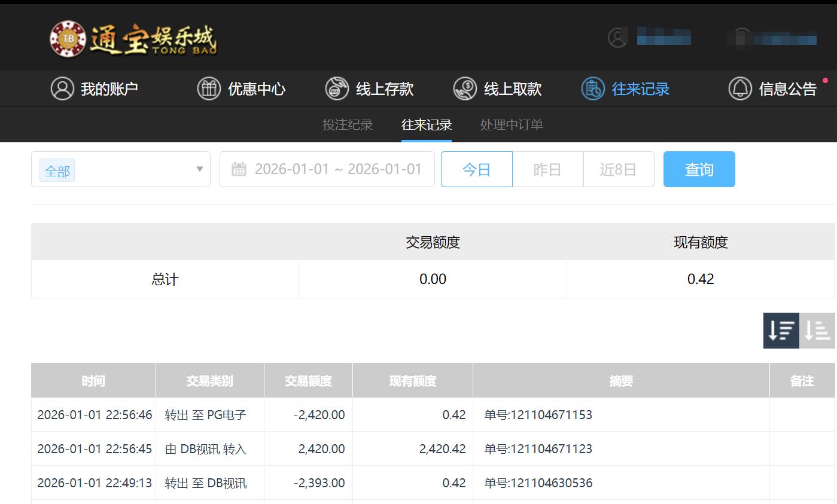Open the 处理中订单 tab
The height and width of the screenshot is (504, 837).
click(x=510, y=124)
